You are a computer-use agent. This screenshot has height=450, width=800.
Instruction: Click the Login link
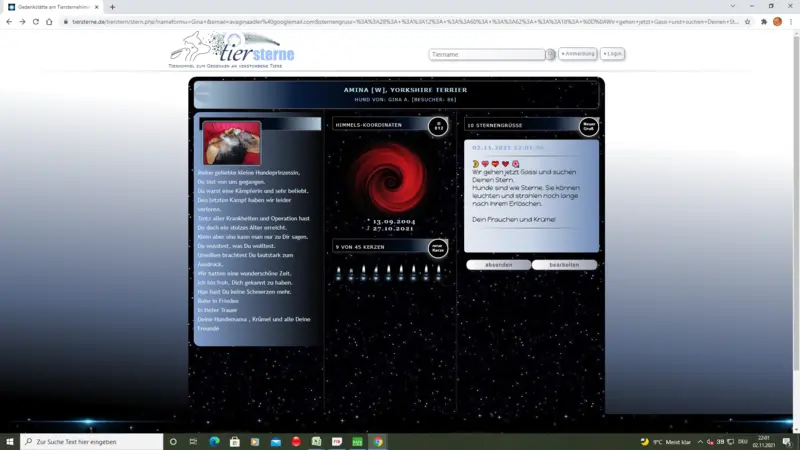(x=613, y=54)
